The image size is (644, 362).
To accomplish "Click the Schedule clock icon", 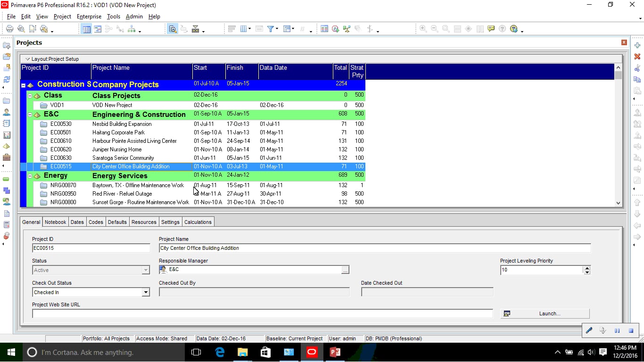I will point(335,29).
